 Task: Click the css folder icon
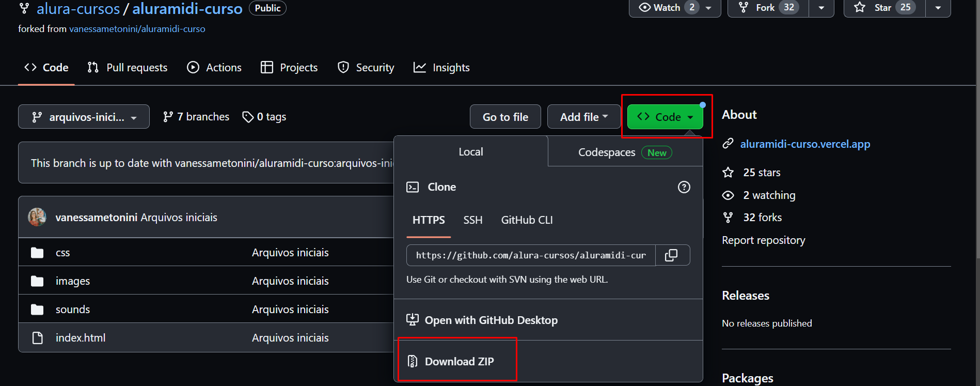pyautogui.click(x=37, y=253)
